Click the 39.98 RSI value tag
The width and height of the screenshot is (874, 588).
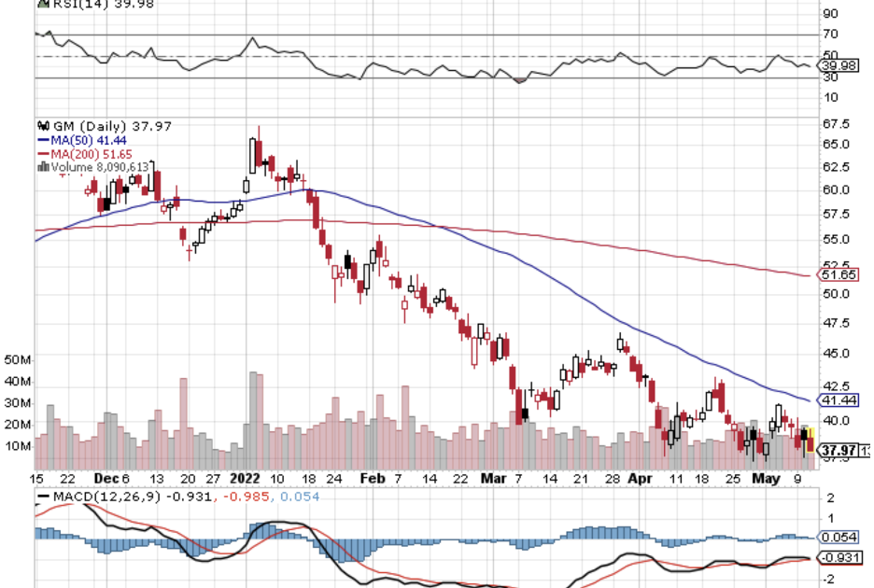[x=832, y=65]
